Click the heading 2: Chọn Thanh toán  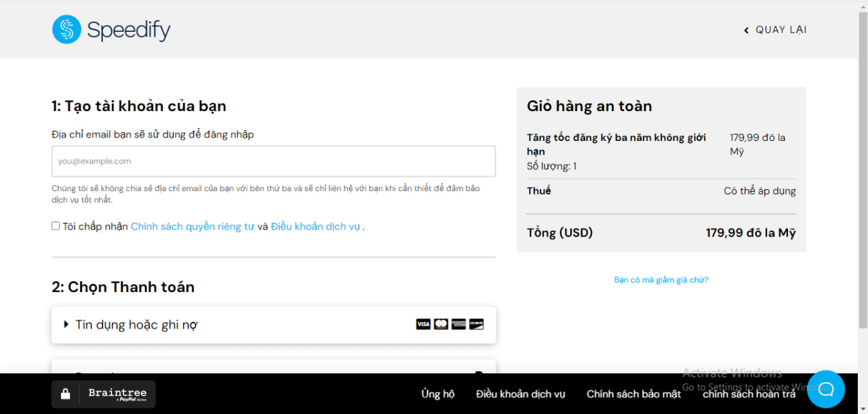click(x=123, y=287)
